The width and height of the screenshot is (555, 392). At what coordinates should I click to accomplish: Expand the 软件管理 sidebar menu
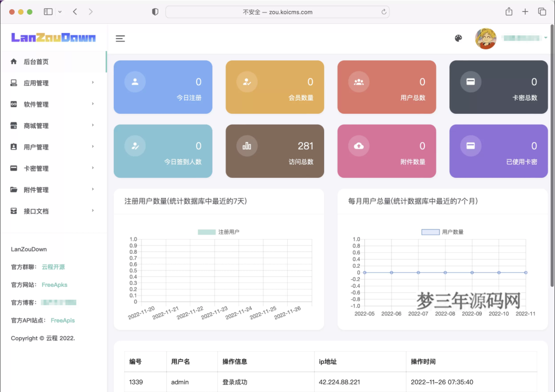13,104
